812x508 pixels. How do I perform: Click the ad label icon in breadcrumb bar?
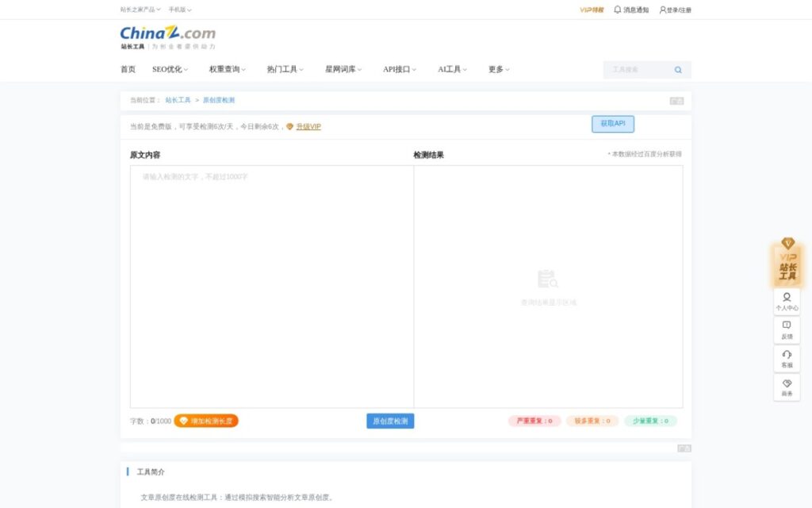(x=677, y=101)
